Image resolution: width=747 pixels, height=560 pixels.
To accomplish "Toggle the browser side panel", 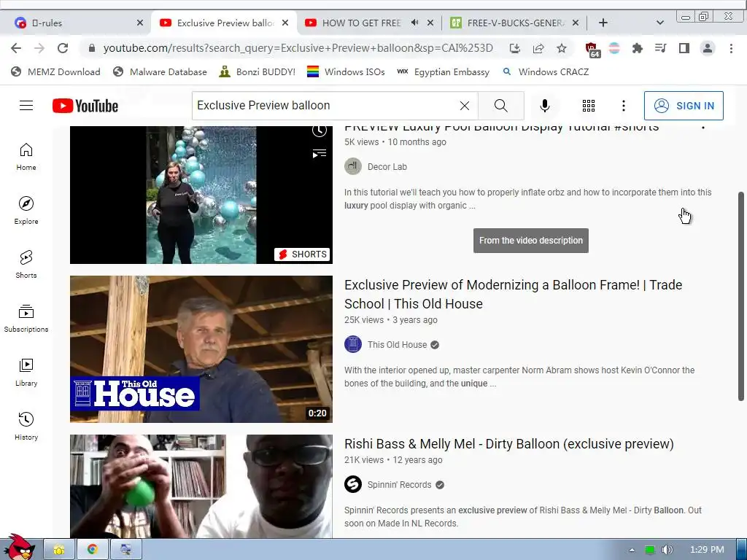I will [x=684, y=48].
